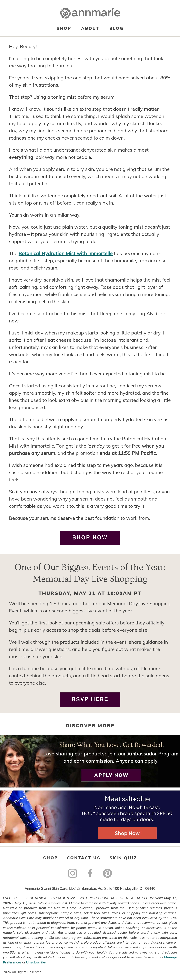
Task: Open the ABOUT header menu item
Action: (90, 28)
